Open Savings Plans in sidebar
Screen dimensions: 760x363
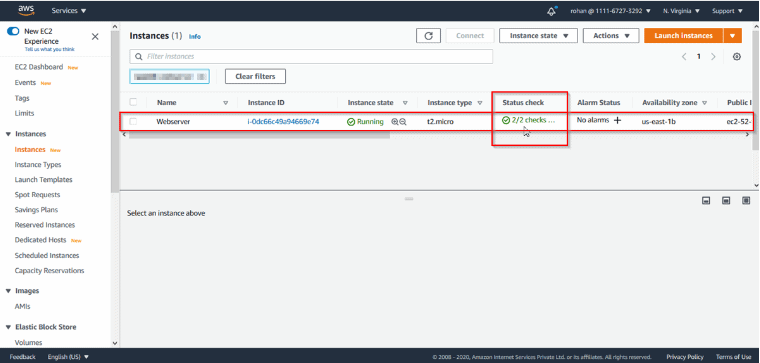[x=36, y=210]
